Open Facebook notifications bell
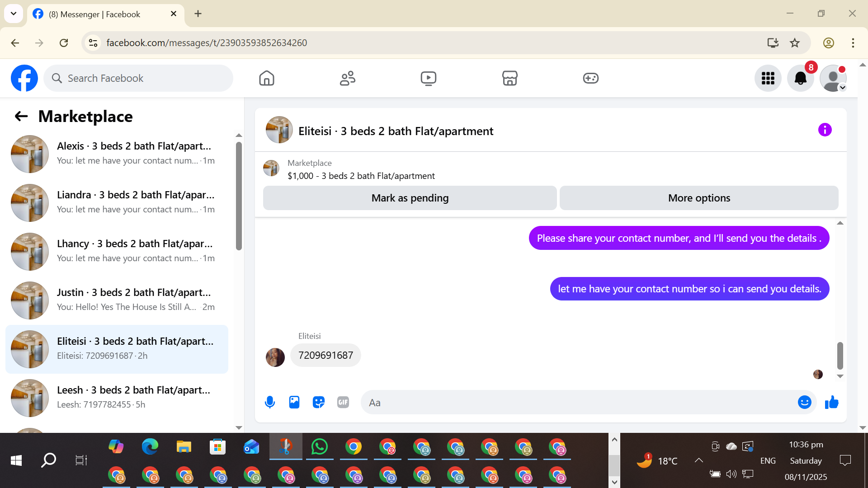 [800, 78]
